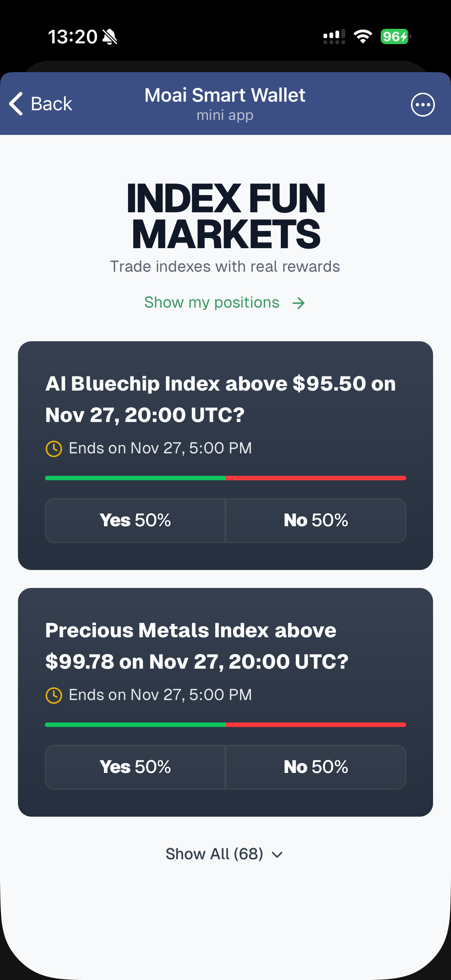Tap the Wi-Fi status icon

click(x=362, y=37)
